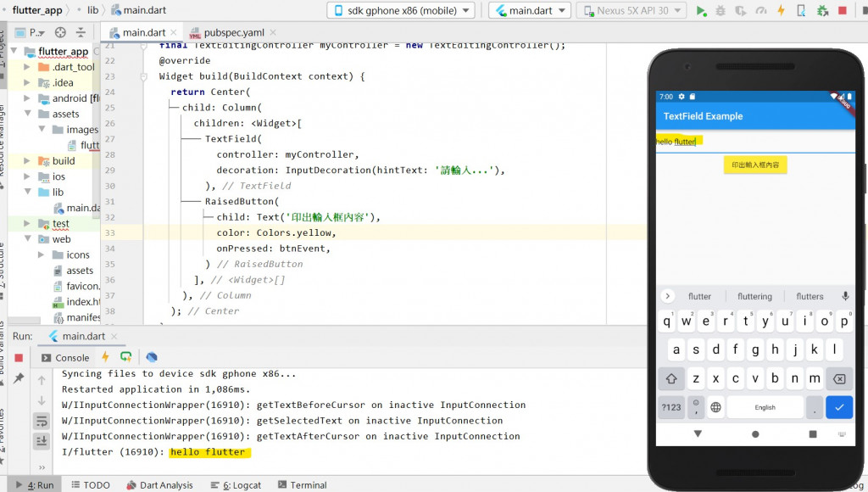Screen dimensions: 868x492
Task: Expand the android folder
Action: (26, 98)
